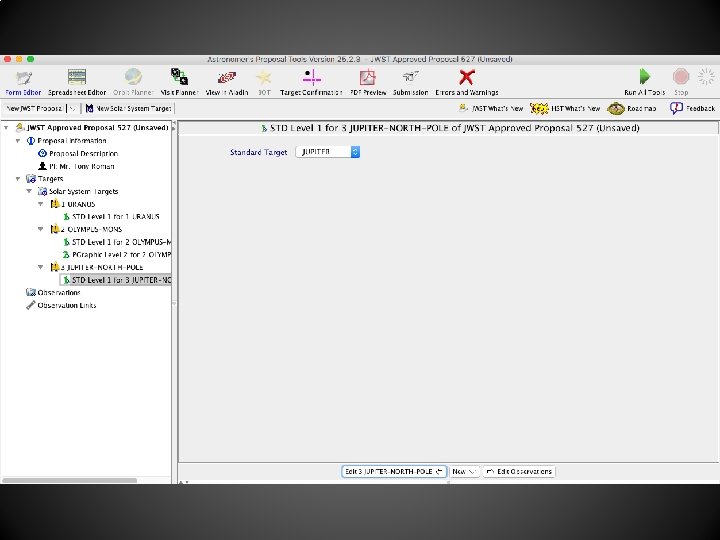Open dropdown arrow next to New JWST Proposal
Viewport: 720px width, 540px height.
pyautogui.click(x=72, y=108)
